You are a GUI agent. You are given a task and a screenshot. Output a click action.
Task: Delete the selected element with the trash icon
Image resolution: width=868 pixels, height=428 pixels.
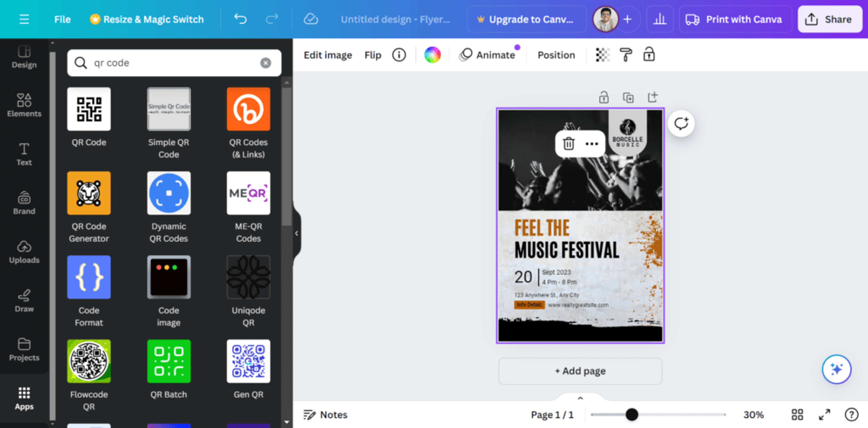tap(568, 144)
